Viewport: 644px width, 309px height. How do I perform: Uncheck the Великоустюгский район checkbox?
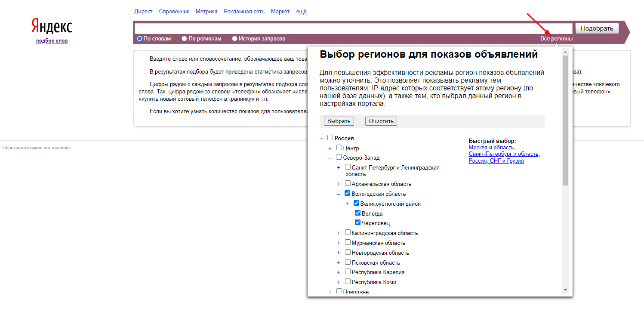pos(356,203)
